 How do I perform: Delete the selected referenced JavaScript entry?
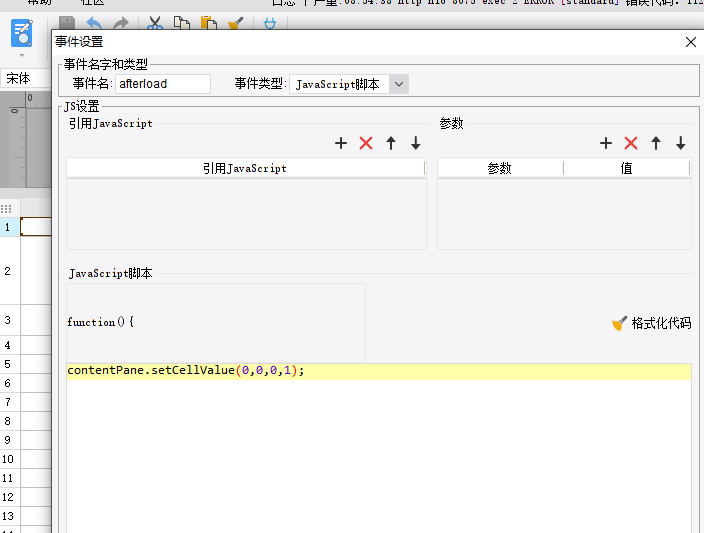tap(366, 143)
